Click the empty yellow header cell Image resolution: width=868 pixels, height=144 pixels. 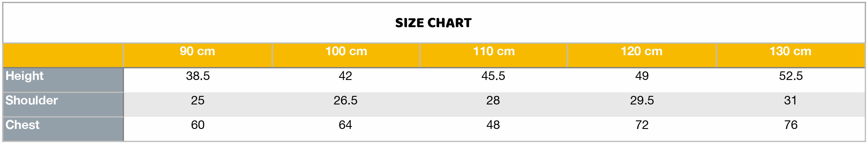point(63,55)
